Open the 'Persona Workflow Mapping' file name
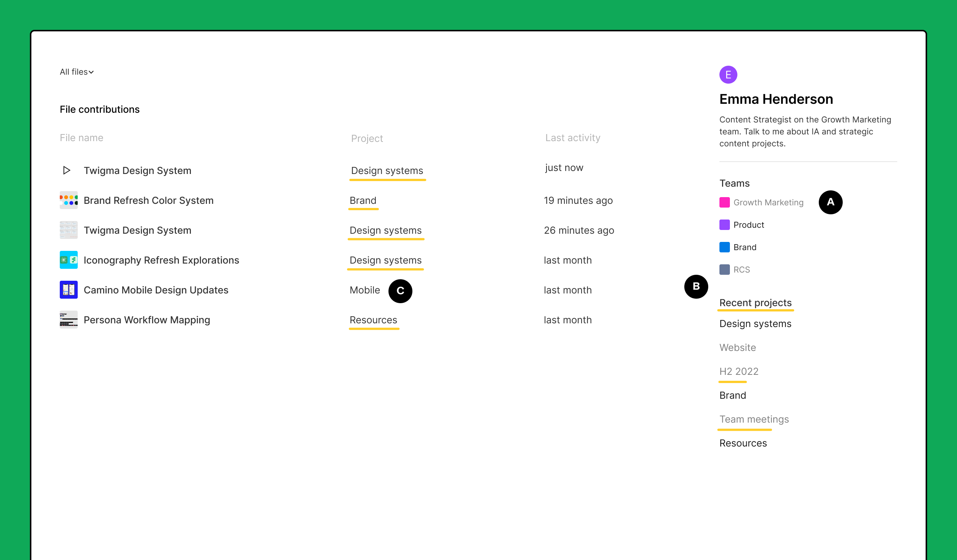The image size is (957, 560). click(147, 320)
